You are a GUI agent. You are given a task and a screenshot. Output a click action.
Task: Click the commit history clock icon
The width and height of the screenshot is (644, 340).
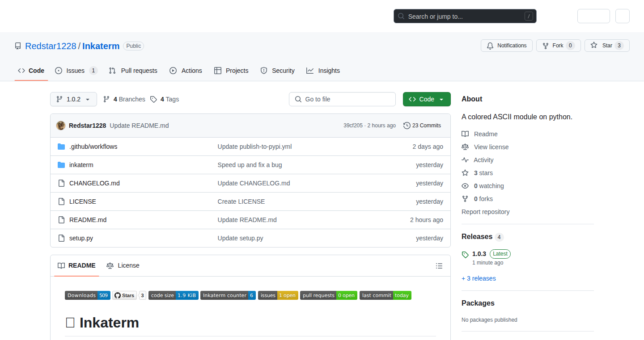pos(407,126)
